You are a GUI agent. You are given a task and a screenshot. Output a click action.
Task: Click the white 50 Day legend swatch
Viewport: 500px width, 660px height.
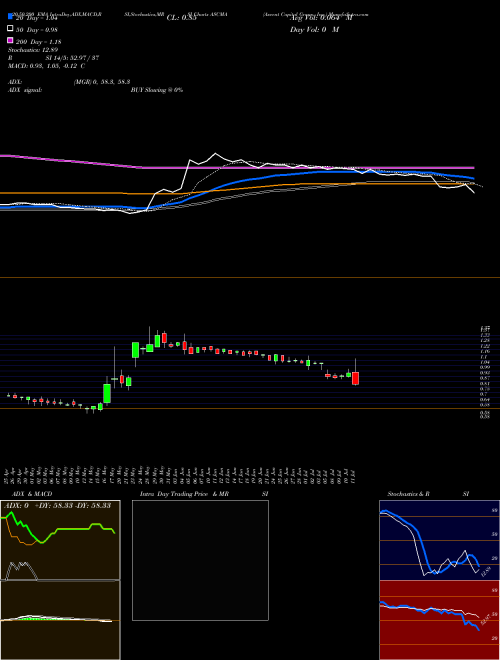(10, 29)
